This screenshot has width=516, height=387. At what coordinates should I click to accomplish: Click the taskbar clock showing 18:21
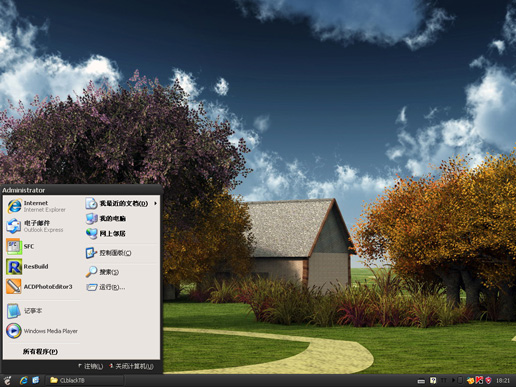pyautogui.click(x=503, y=380)
